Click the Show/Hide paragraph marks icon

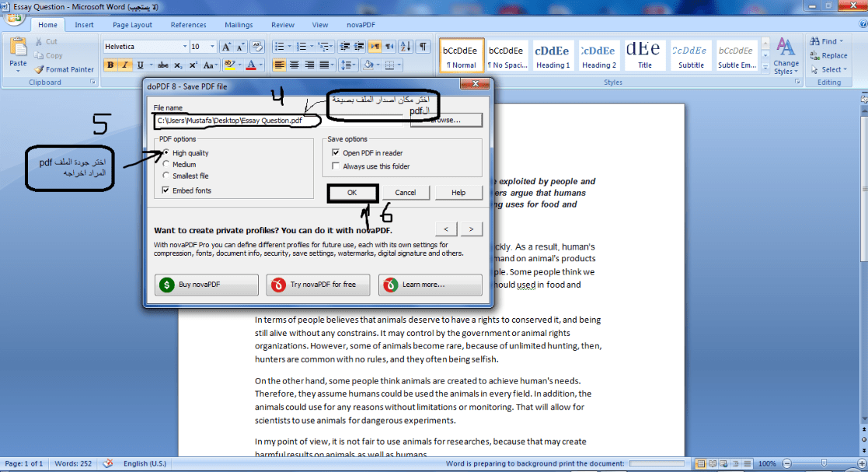[x=423, y=47]
